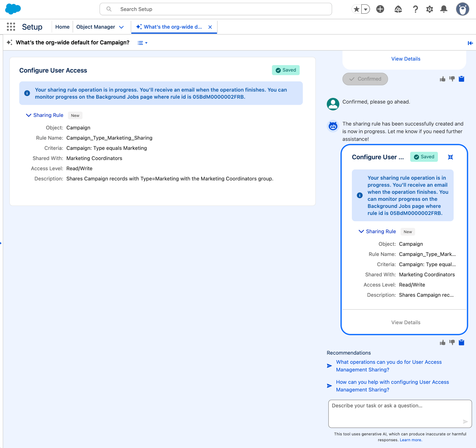Switch to the Home tab
This screenshot has height=448, width=476.
(62, 27)
